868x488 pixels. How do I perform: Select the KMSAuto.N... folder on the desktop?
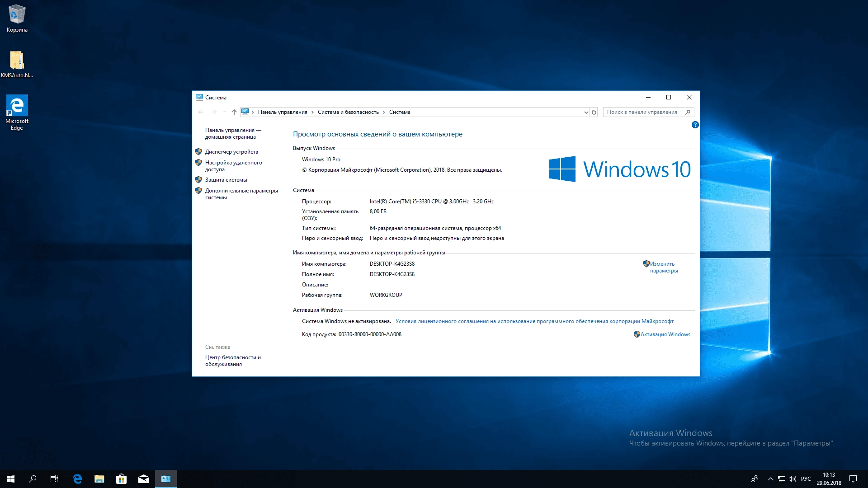tap(17, 64)
